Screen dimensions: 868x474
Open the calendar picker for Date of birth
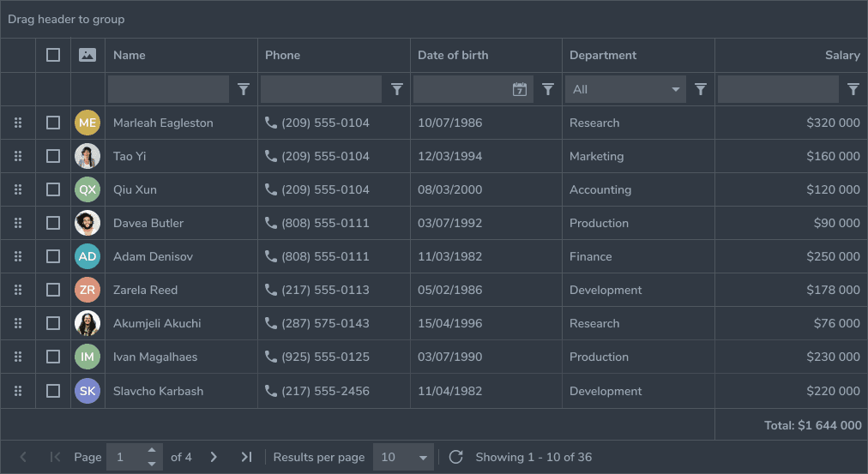click(x=520, y=89)
